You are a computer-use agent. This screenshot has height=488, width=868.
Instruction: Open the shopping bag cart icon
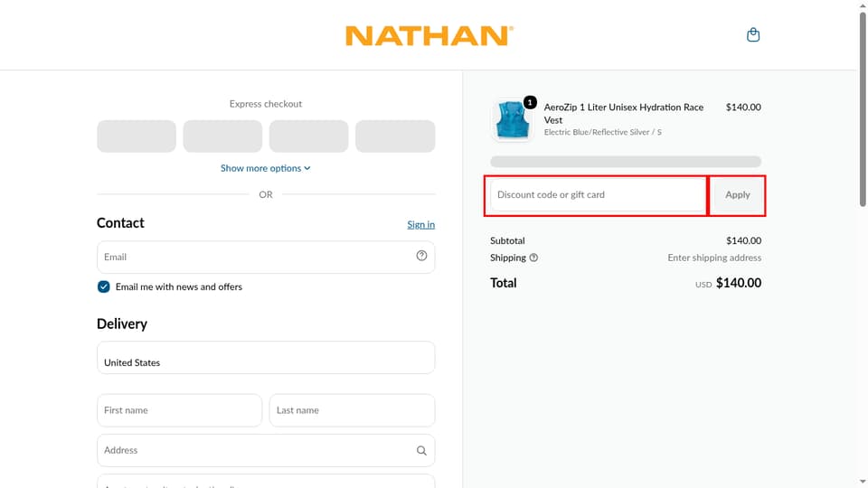tap(753, 35)
